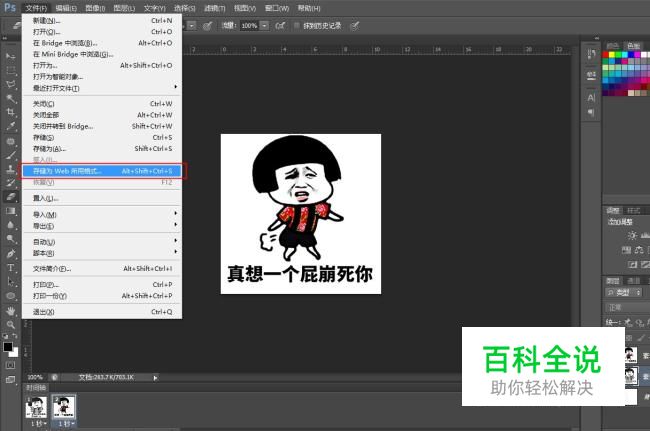Viewport: 650px width, 431px height.
Task: Choose Browse in Bridge menu item
Action: coord(102,43)
